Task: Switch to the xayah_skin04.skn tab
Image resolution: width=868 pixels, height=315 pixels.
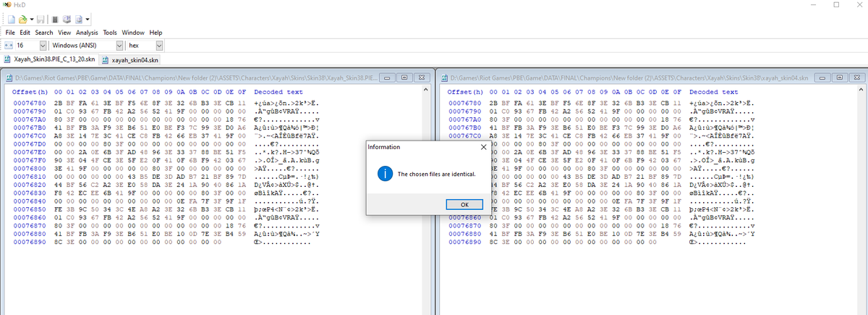Action: pos(131,59)
